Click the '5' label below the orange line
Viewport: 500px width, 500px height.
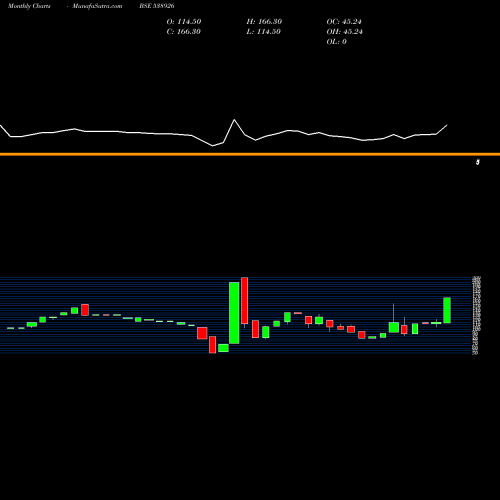478,162
